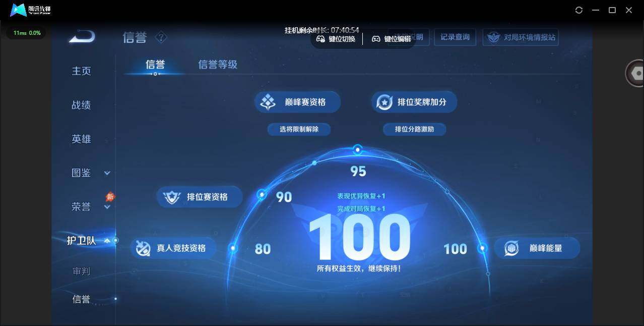The image size is (644, 326).
Task: Click the big 100 credit score
Action: coord(359,237)
